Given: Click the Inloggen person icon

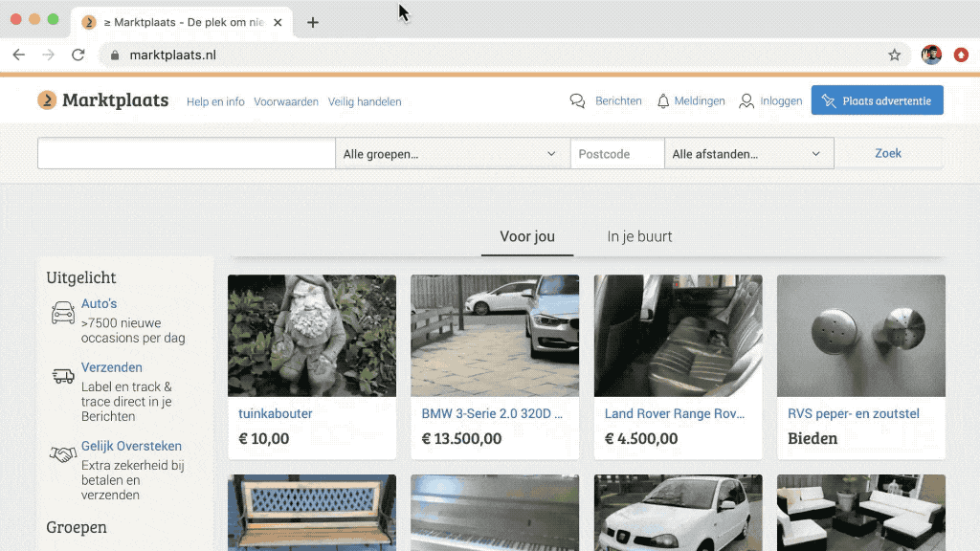Looking at the screenshot, I should coord(746,100).
